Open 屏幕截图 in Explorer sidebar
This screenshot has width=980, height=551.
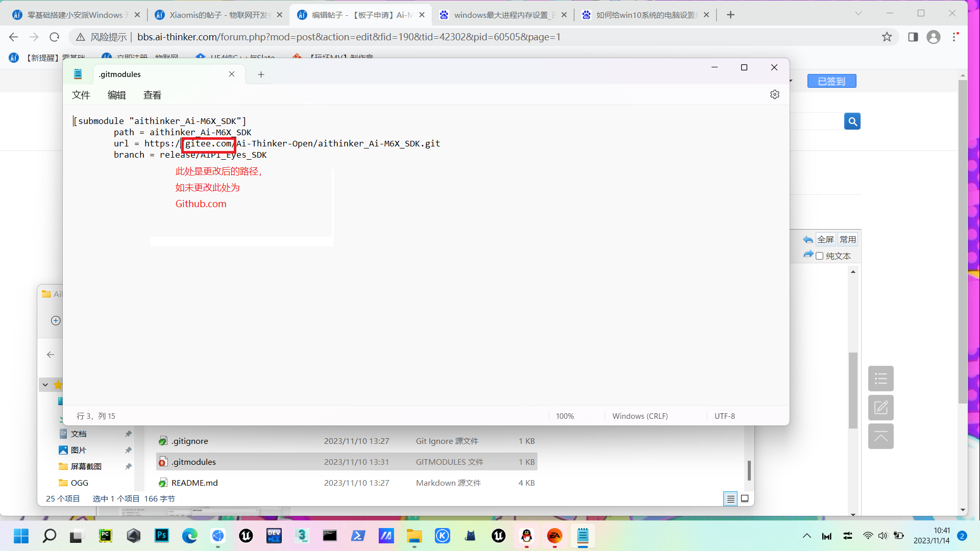coord(86,467)
